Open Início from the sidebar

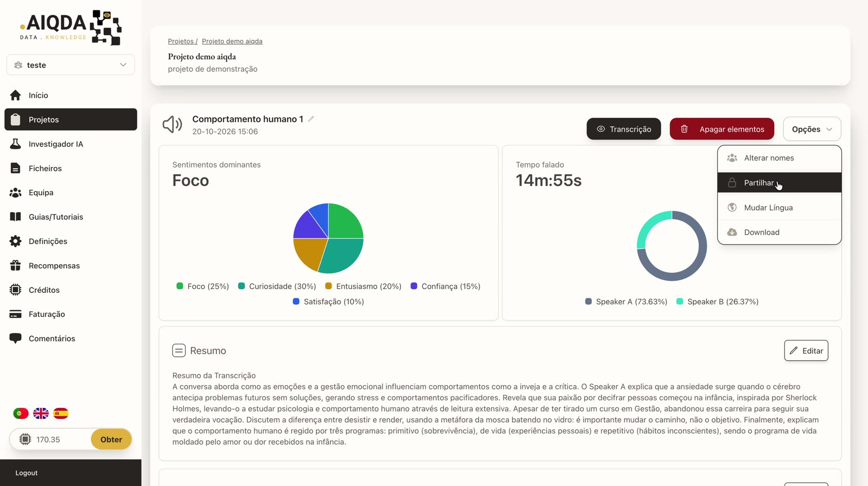point(71,95)
